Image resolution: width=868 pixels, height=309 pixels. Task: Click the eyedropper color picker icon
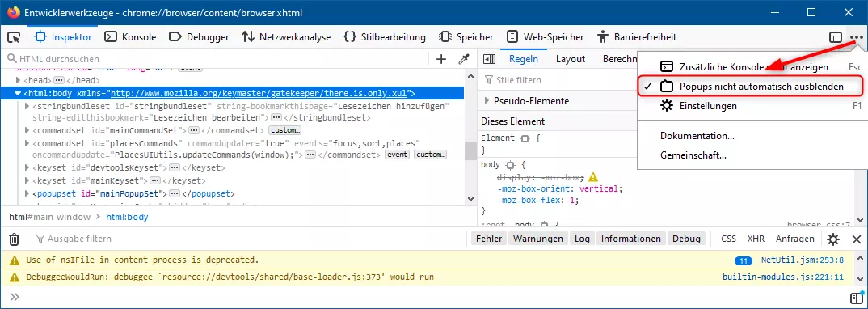click(464, 59)
